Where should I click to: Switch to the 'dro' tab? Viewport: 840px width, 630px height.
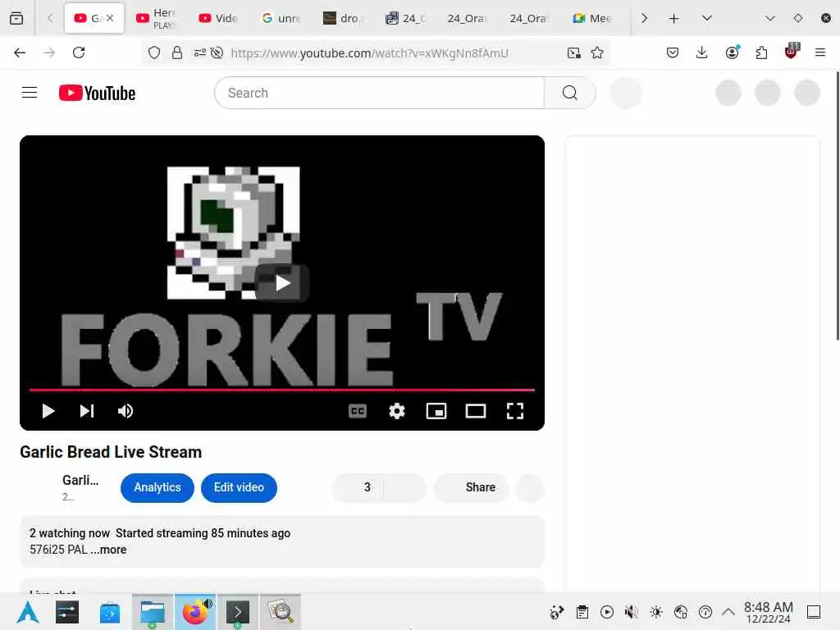click(344, 18)
